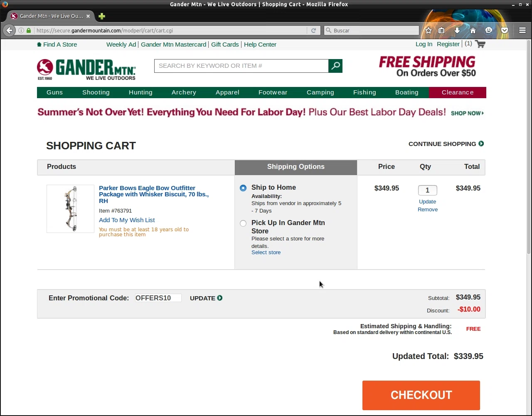Click the site info icon in address bar
This screenshot has height=416, width=532.
[x=21, y=30]
